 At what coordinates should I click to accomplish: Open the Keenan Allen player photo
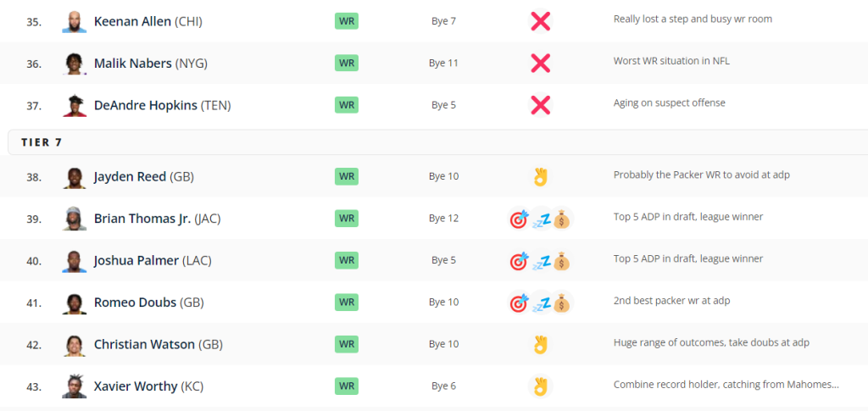point(75,21)
